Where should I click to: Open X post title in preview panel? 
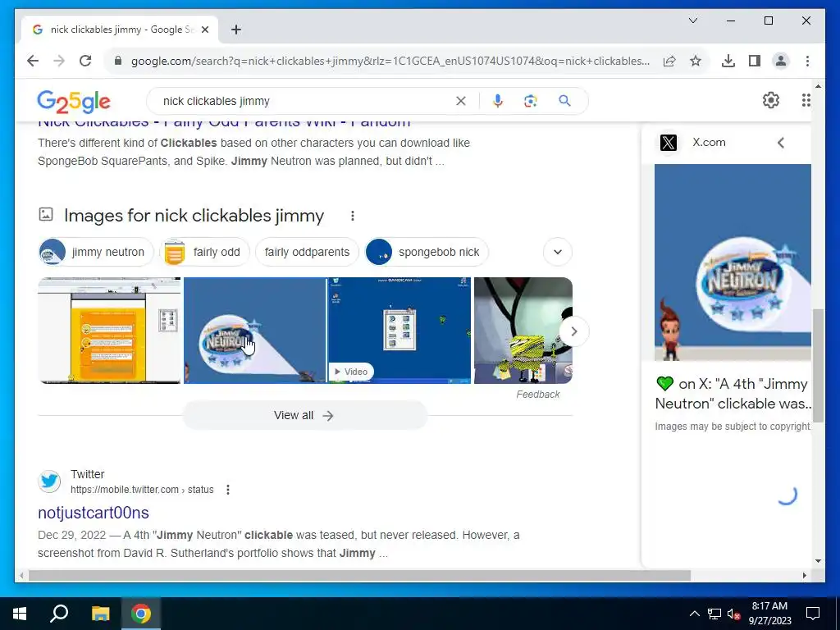point(733,394)
